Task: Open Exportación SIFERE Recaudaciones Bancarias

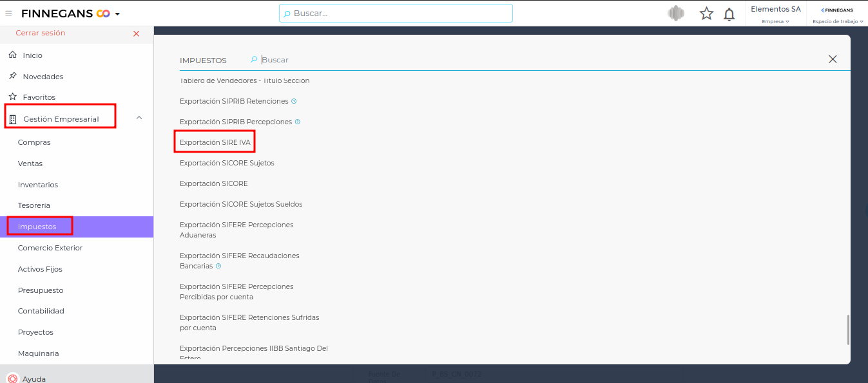Action: click(x=240, y=261)
